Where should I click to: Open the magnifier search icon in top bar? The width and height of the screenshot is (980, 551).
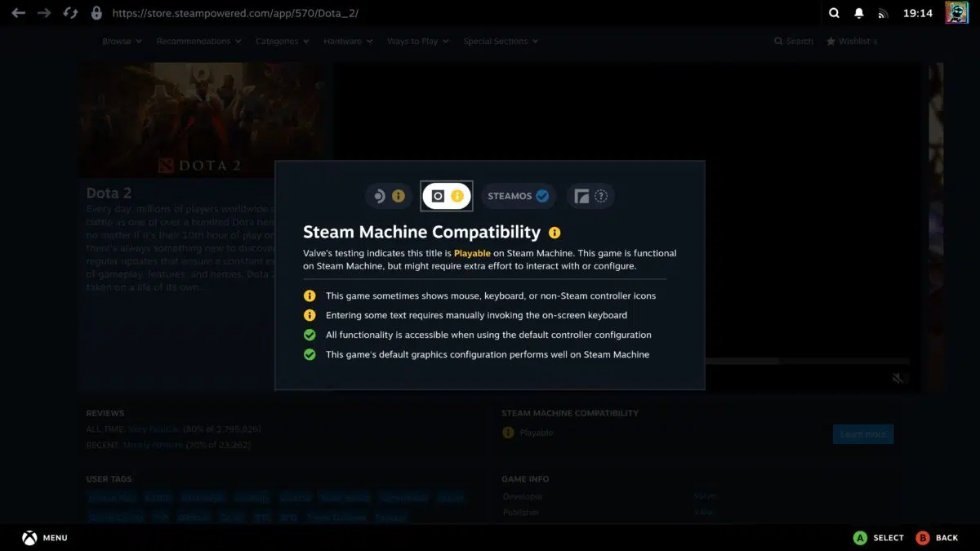coord(834,13)
